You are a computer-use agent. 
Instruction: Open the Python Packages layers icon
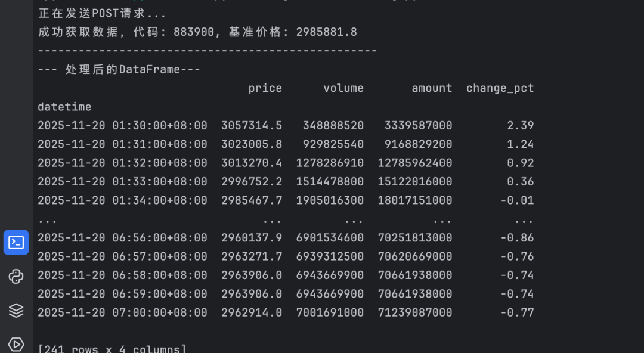[x=16, y=310]
